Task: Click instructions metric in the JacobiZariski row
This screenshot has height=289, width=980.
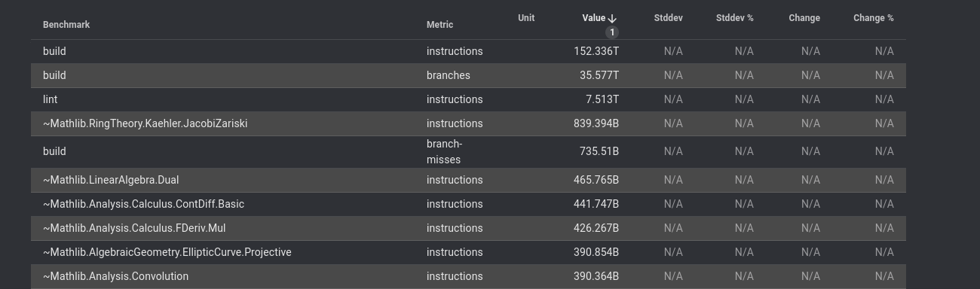Action: (x=455, y=123)
